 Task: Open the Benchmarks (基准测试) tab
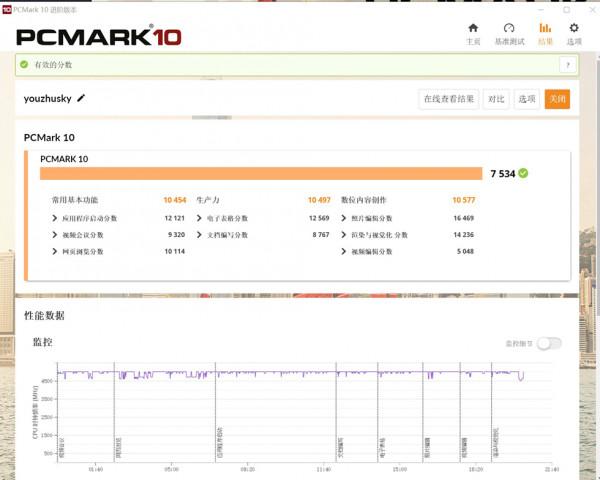509,34
